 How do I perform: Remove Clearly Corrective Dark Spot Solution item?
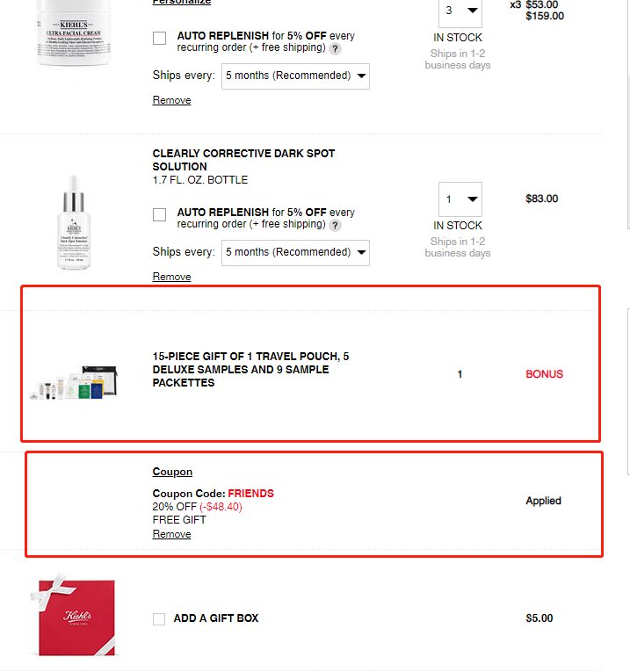pos(172,277)
